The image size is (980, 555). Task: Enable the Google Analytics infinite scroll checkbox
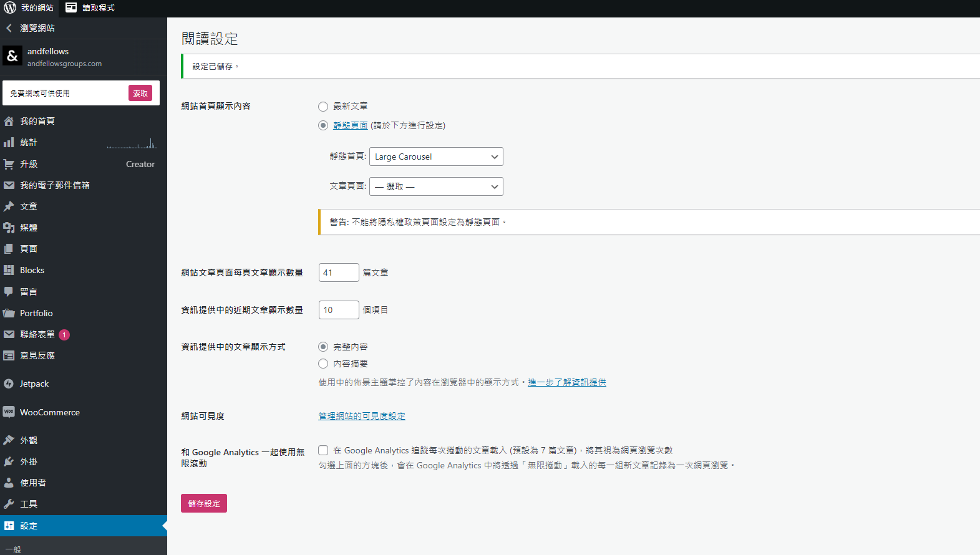[x=323, y=450]
